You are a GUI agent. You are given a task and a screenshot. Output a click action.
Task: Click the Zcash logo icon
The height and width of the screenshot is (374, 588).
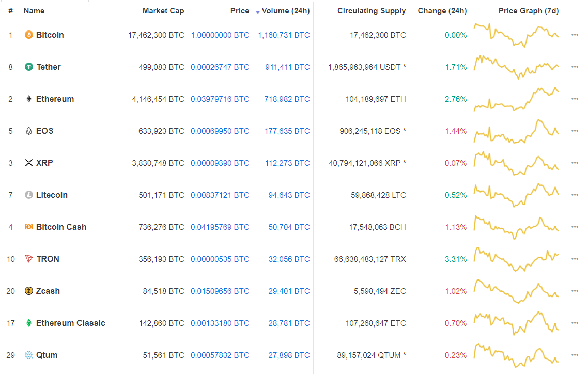pyautogui.click(x=29, y=291)
